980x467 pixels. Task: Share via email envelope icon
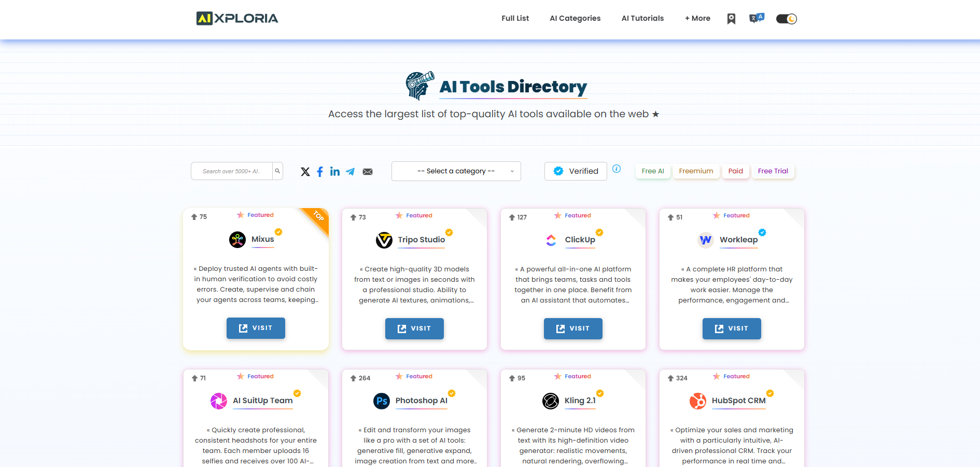(368, 172)
